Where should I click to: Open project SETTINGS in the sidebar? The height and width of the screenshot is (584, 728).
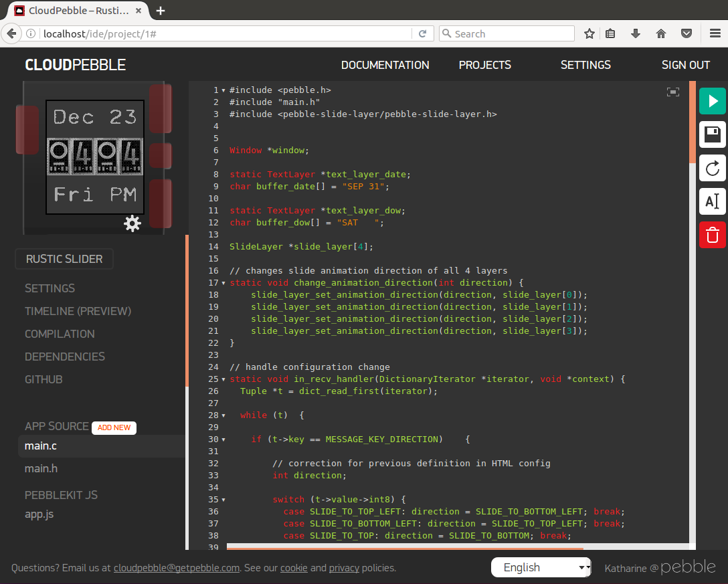50,288
